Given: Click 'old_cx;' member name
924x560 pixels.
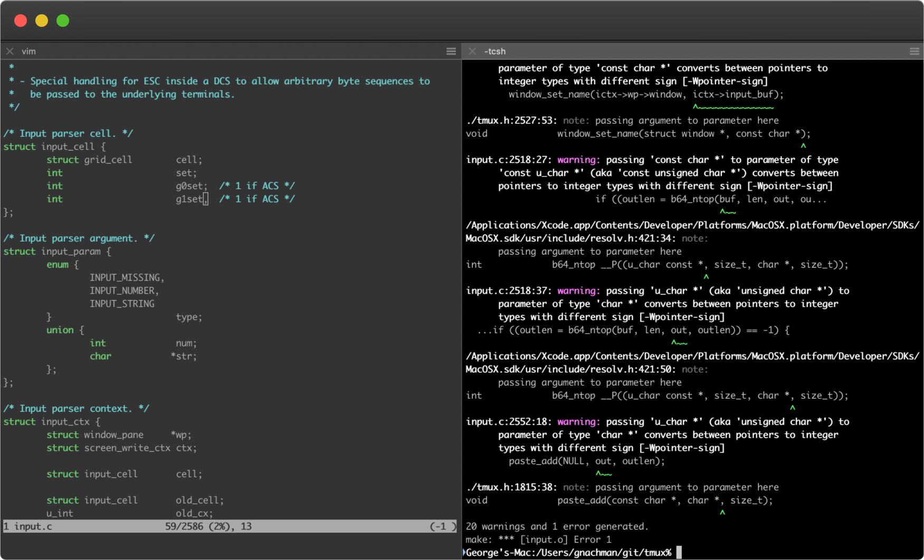Looking at the screenshot, I should point(194,513).
